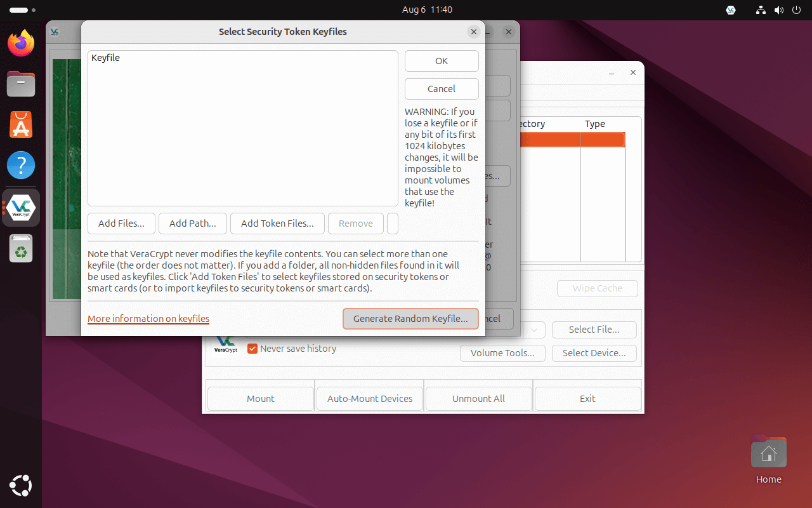Click Select File... in VeraCrypt window

click(x=594, y=330)
